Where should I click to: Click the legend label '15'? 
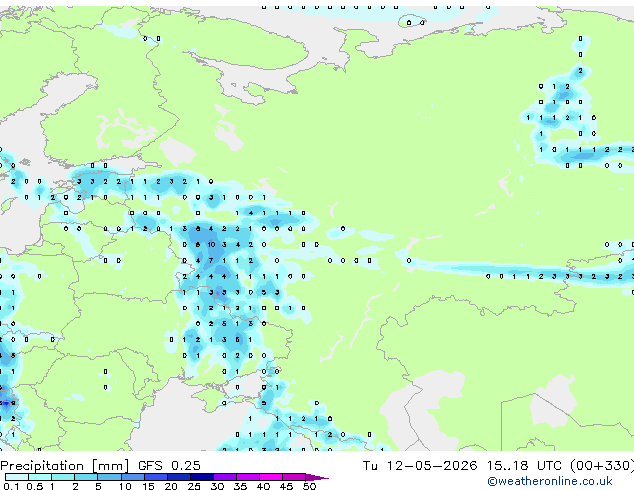pos(148,486)
